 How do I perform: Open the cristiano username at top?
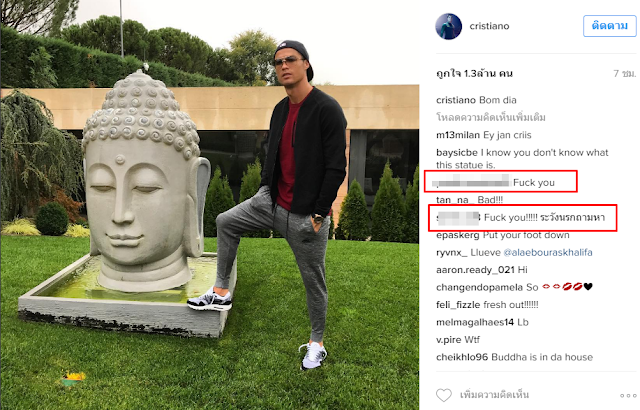pyautogui.click(x=489, y=26)
